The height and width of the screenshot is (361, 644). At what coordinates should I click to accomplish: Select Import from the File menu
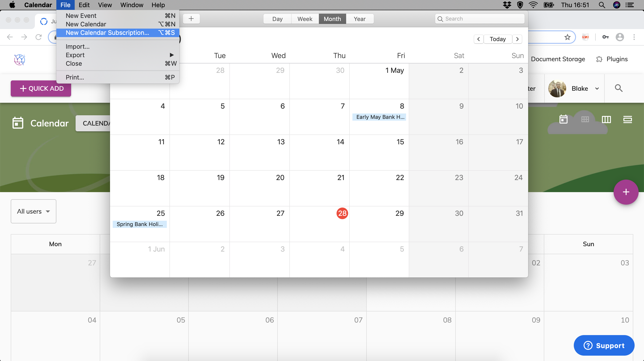point(77,46)
